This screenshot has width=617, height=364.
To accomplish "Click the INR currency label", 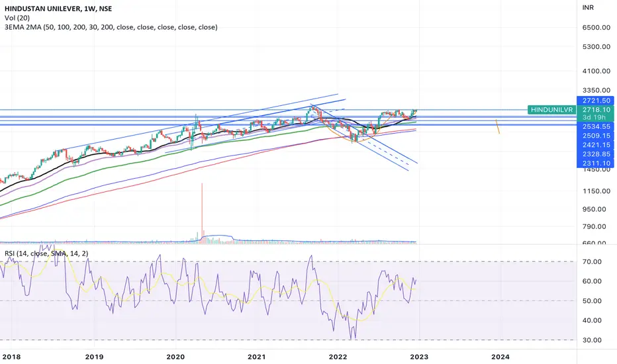I will 588,7.
